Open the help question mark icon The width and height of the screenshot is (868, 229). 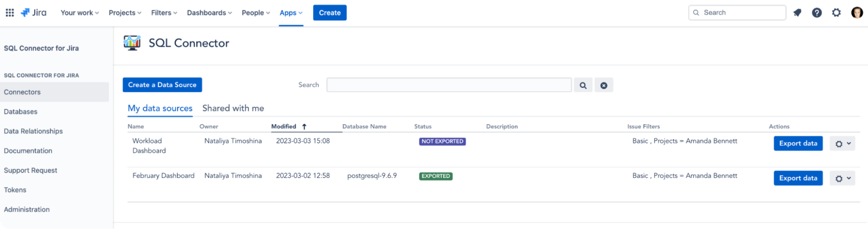click(x=817, y=13)
